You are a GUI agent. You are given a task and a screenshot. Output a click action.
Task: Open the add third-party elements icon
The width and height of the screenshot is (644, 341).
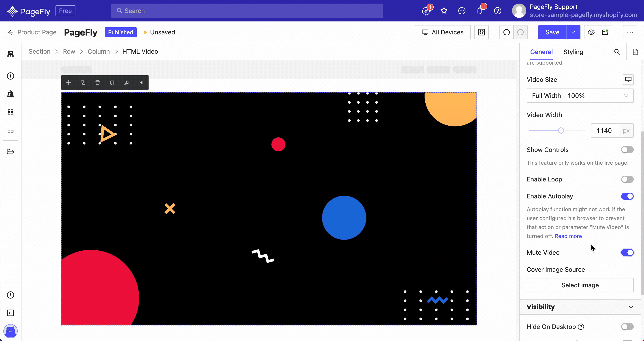click(11, 130)
